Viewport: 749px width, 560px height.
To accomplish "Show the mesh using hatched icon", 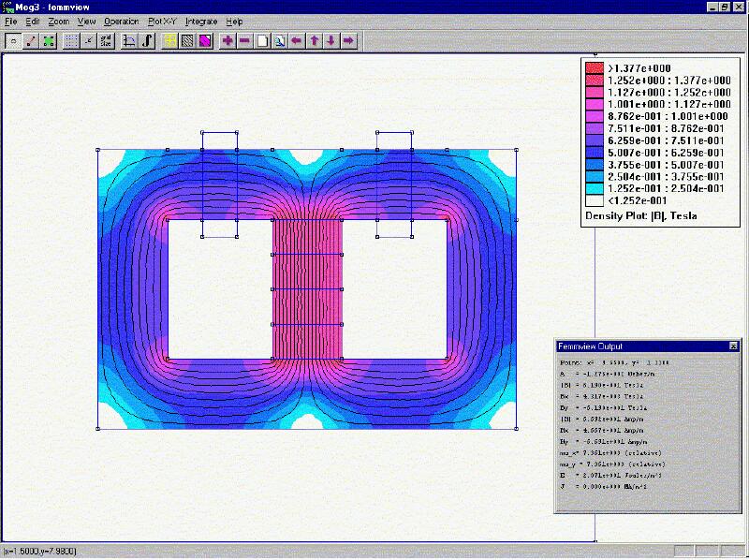I will tap(187, 40).
